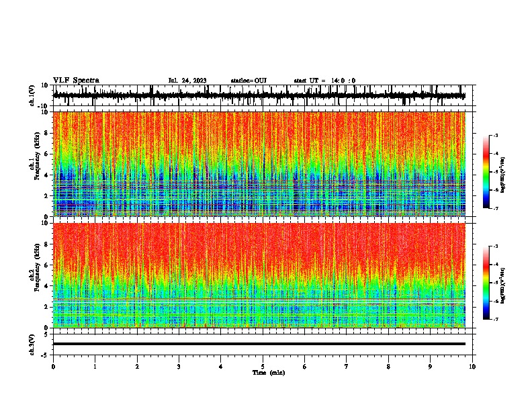Click the ch.1 voltage waveform trace
This screenshot has height=411, width=532.
[x=259, y=95]
